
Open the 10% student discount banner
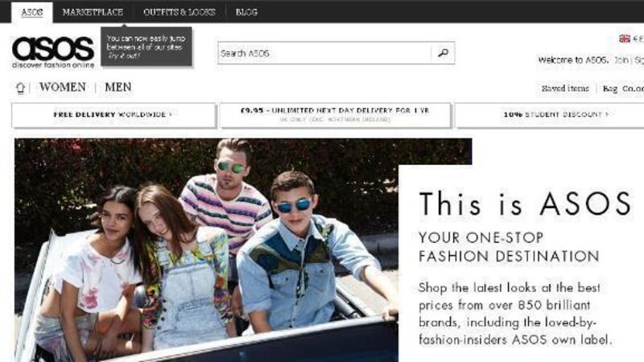pyautogui.click(x=550, y=115)
